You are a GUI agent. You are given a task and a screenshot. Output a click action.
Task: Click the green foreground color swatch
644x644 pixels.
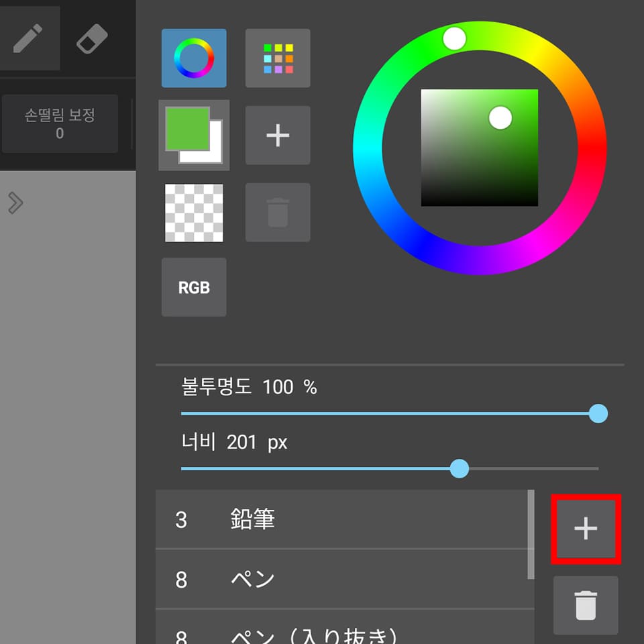(188, 129)
